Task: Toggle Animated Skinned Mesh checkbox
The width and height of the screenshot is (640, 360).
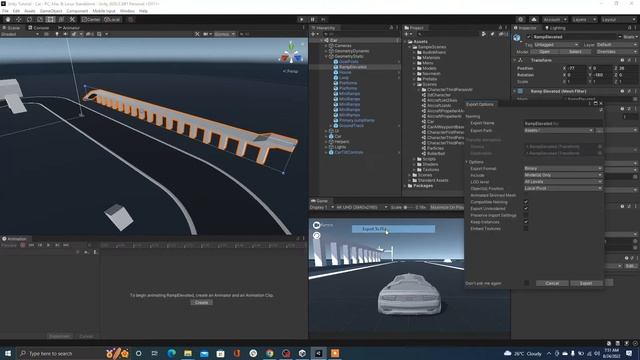Action: pyautogui.click(x=526, y=195)
